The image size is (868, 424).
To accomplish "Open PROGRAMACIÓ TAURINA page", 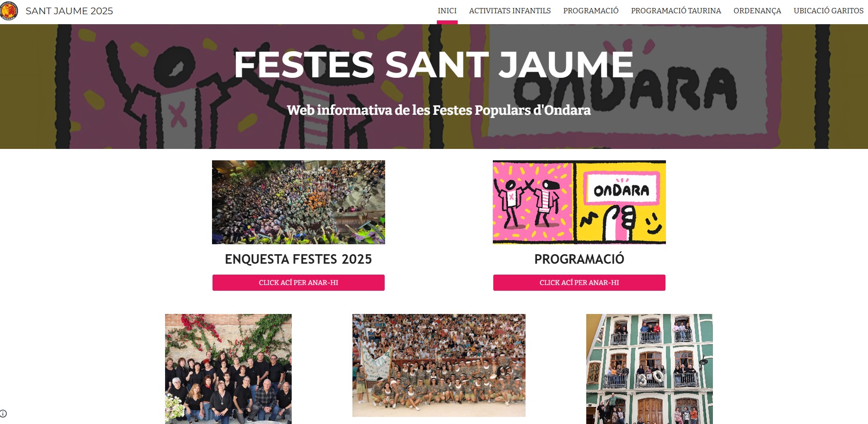I will point(676,11).
